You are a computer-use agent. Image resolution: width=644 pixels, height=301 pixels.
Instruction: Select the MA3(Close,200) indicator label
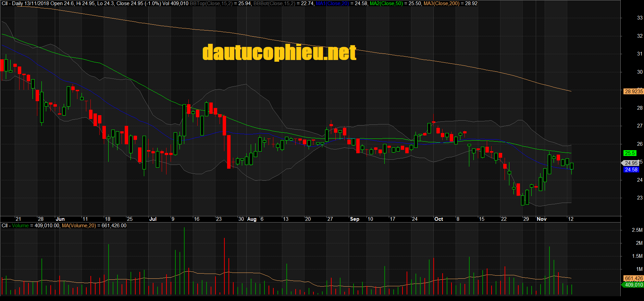tap(441, 3)
